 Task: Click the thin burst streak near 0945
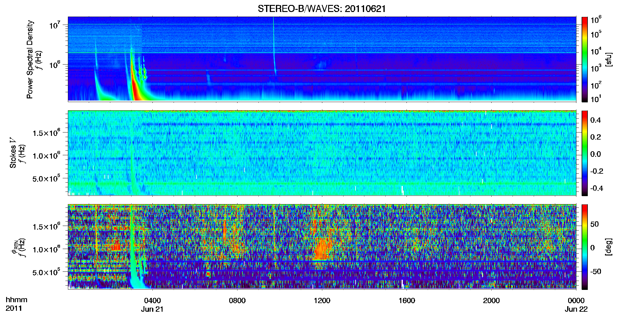click(x=274, y=46)
